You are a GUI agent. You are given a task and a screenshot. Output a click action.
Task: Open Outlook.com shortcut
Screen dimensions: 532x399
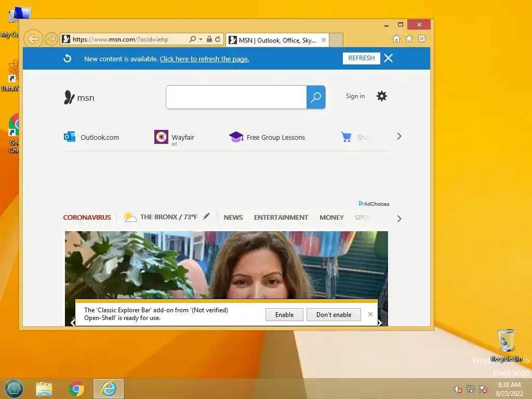(91, 137)
